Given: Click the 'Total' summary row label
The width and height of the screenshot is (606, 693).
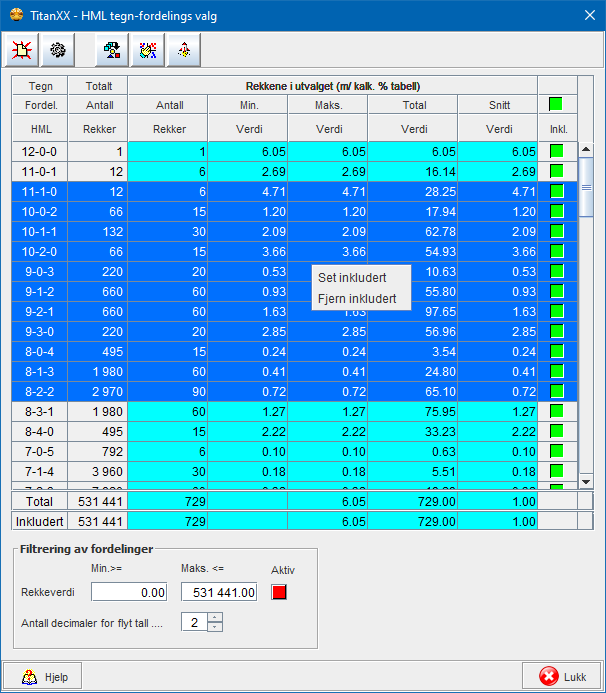Looking at the screenshot, I should click(x=39, y=502).
